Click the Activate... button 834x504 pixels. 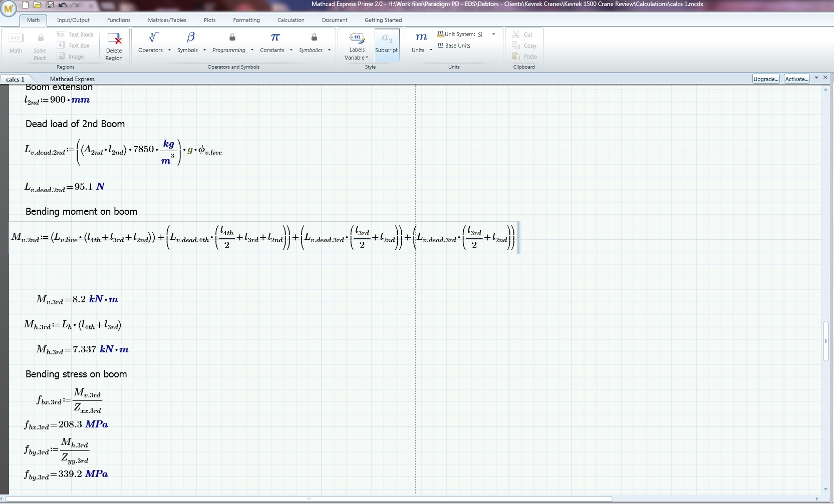(796, 79)
